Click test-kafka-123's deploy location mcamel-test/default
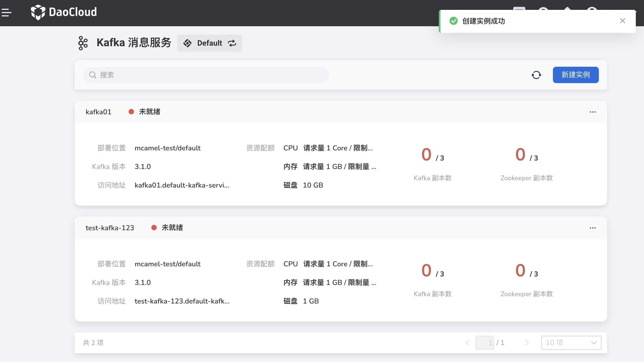644x362 pixels. [x=167, y=264]
